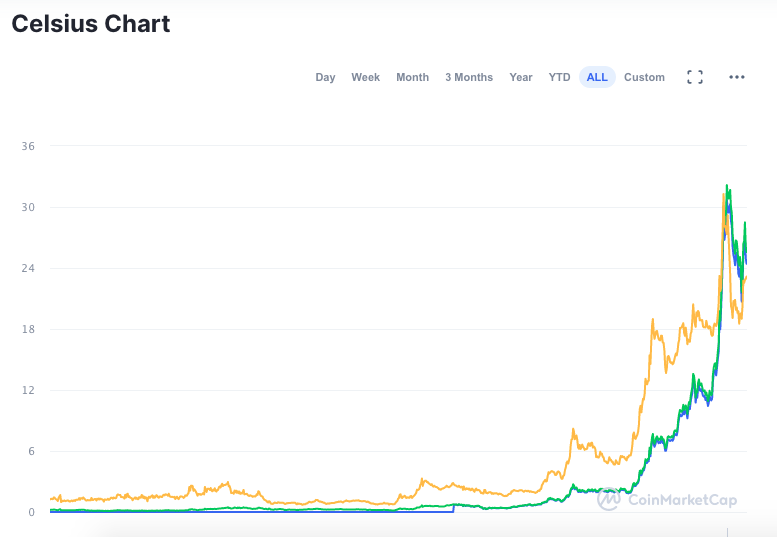Open the three-dot more options menu
Image resolution: width=777 pixels, height=537 pixels.
[737, 77]
